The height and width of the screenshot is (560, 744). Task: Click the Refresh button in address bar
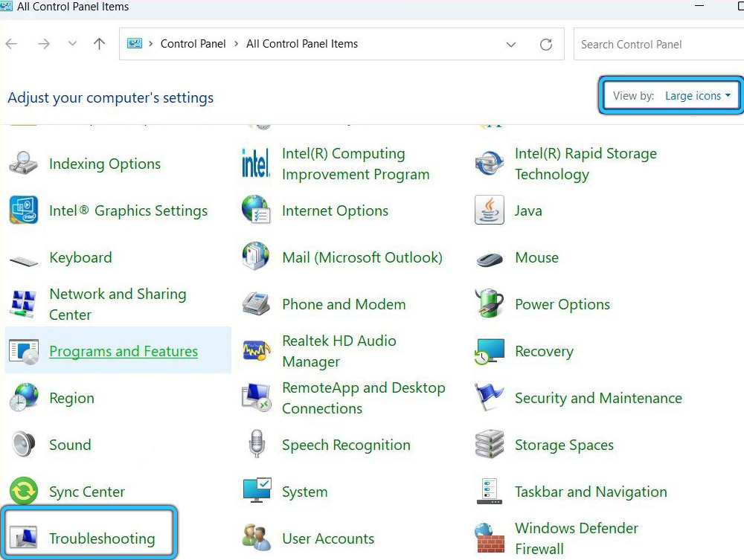pos(546,45)
